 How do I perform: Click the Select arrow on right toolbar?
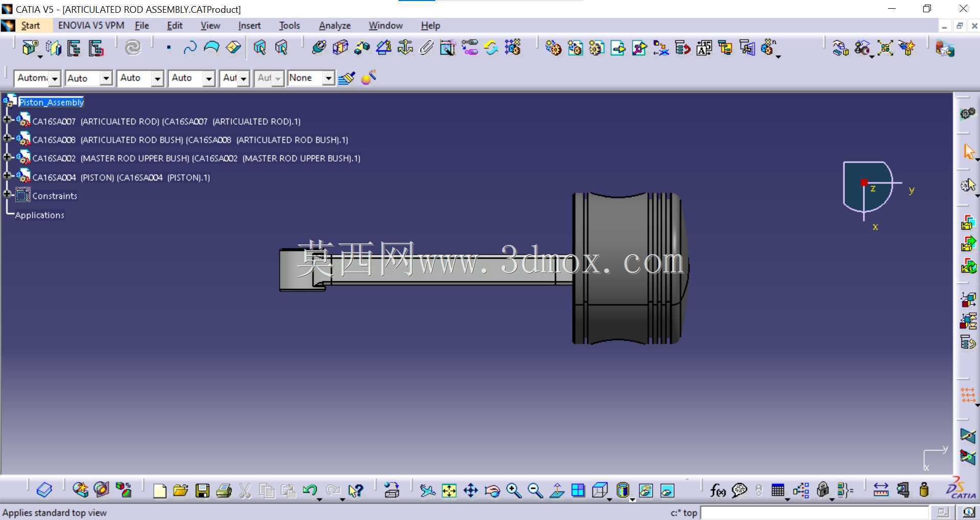pos(969,152)
